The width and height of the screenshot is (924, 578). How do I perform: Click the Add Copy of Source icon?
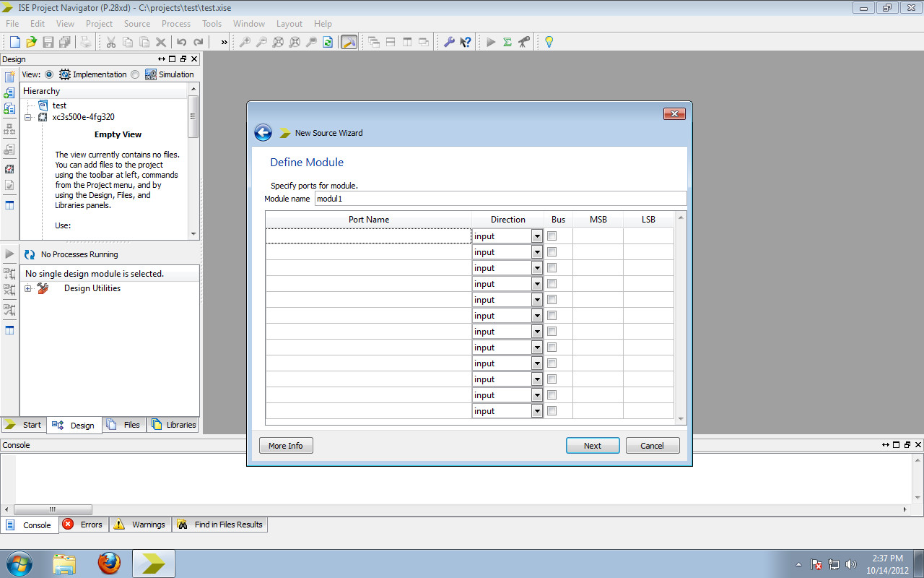[9, 110]
